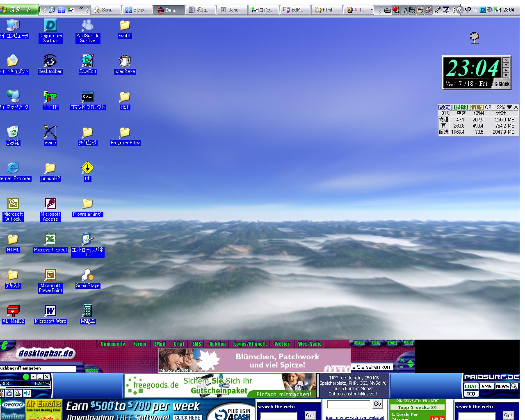Viewport: 525px width, 420px height.
Task: Open the junhunHP folder
Action: 50,171
